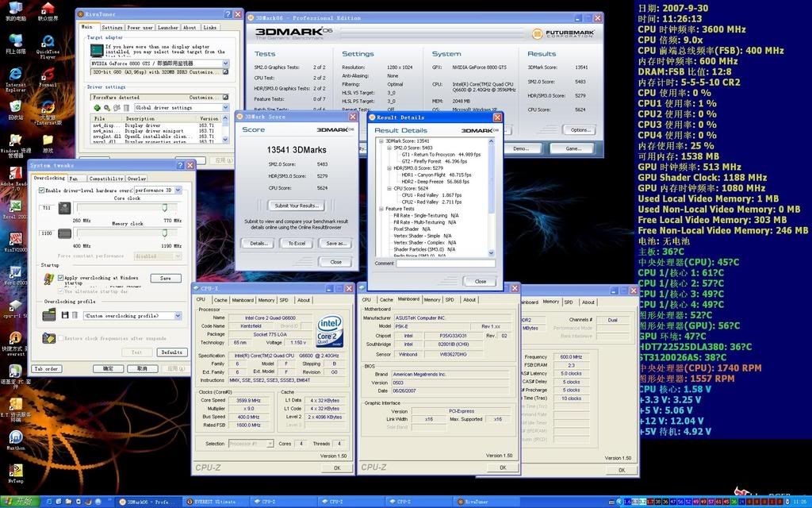Click green plus add icon in RivaTuner
Viewport: 812px width, 508px height.
coord(97,108)
